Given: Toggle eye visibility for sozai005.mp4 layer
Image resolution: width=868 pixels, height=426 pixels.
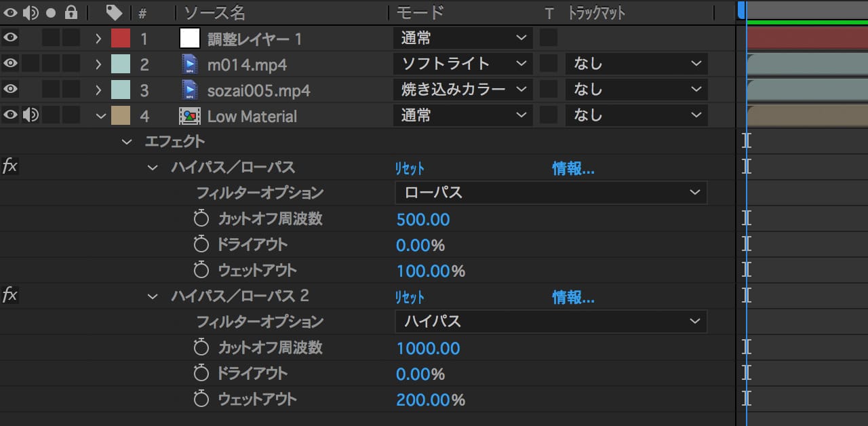Looking at the screenshot, I should pos(10,90).
